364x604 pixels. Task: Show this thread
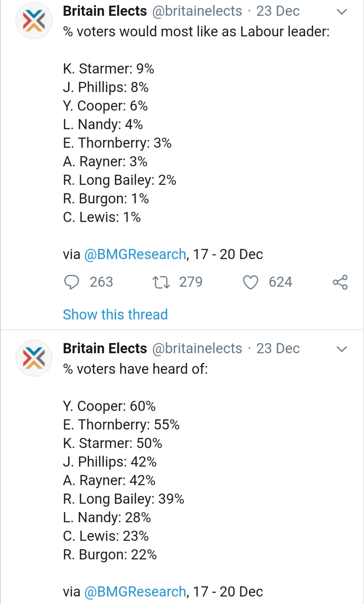point(115,314)
